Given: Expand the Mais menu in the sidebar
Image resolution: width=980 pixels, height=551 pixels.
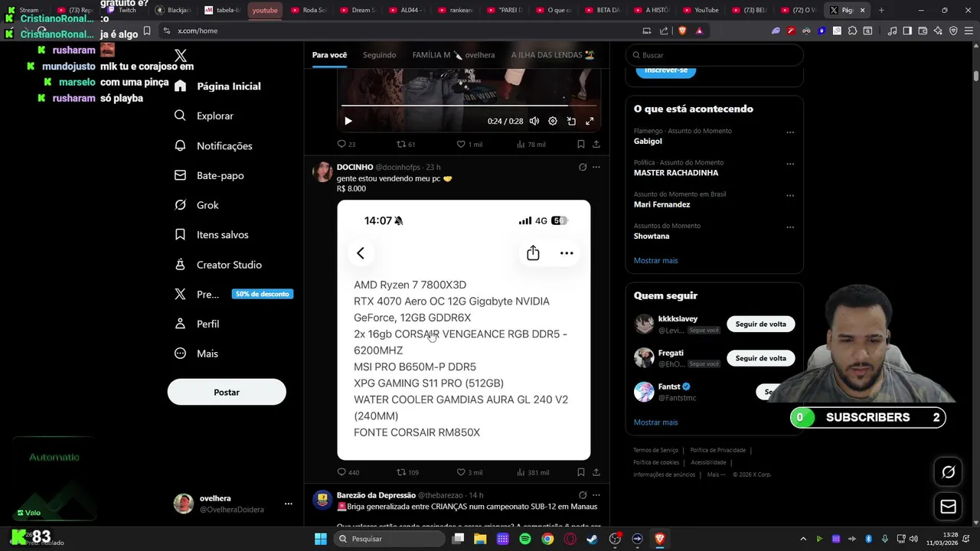Looking at the screenshot, I should click(196, 354).
